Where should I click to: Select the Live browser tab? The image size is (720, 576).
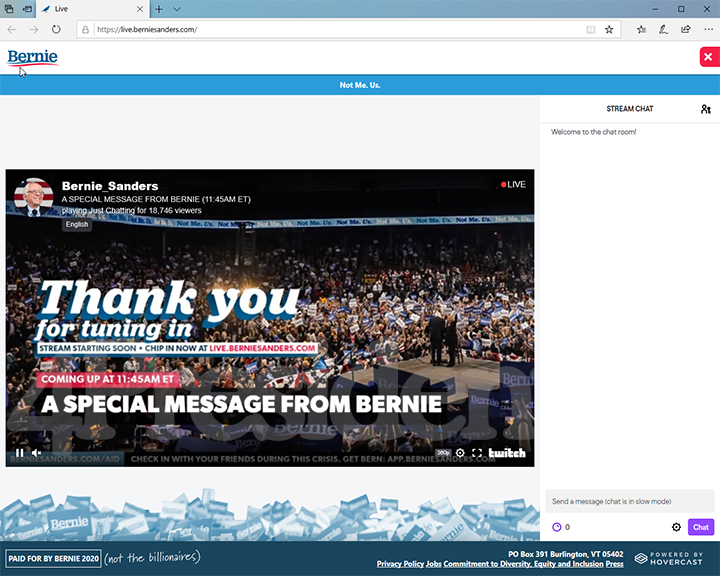pos(92,9)
